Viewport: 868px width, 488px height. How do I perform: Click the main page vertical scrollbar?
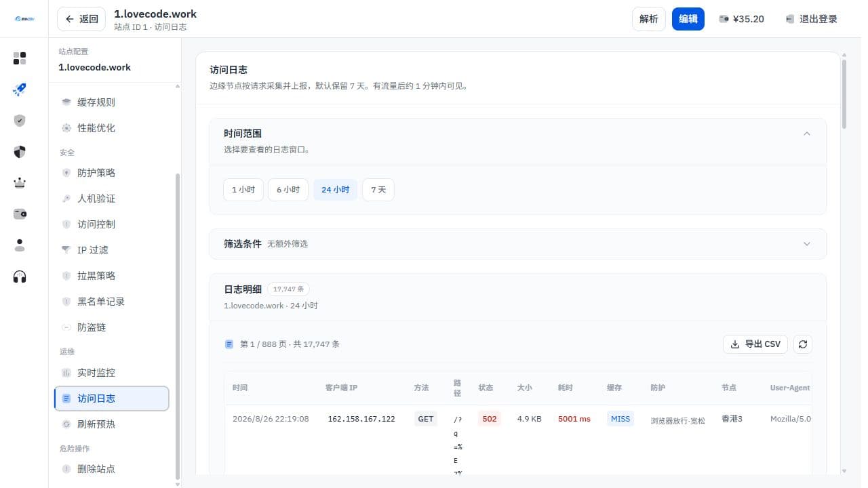tap(844, 94)
